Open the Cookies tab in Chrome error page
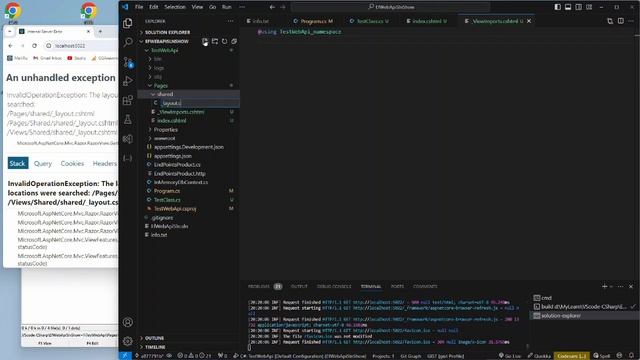Viewport: 640px width, 360px height. 72,163
